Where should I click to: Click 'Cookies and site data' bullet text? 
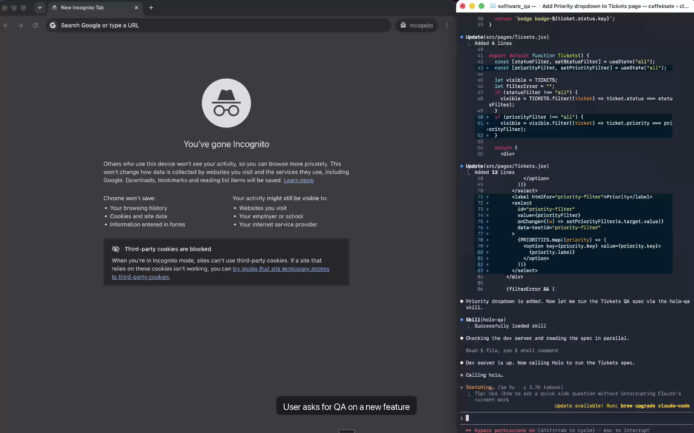[x=139, y=216]
